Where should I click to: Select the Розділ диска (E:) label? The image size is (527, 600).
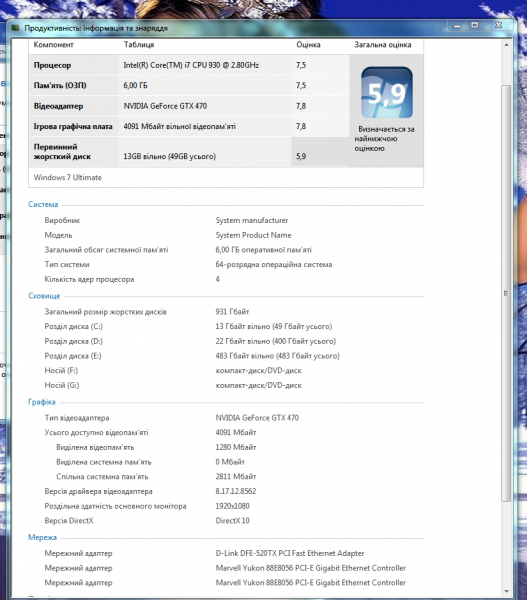73,356
